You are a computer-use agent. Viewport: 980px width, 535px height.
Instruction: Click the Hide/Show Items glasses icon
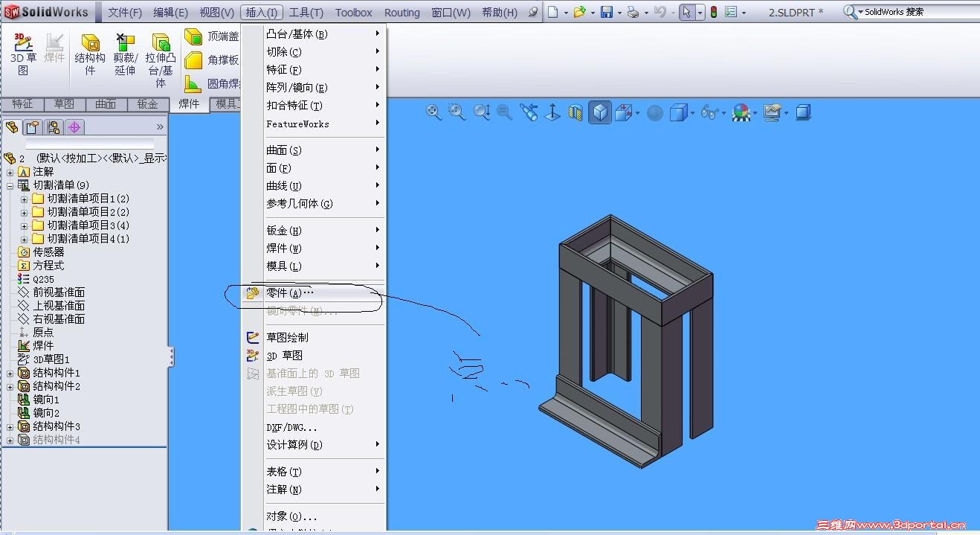click(x=709, y=112)
